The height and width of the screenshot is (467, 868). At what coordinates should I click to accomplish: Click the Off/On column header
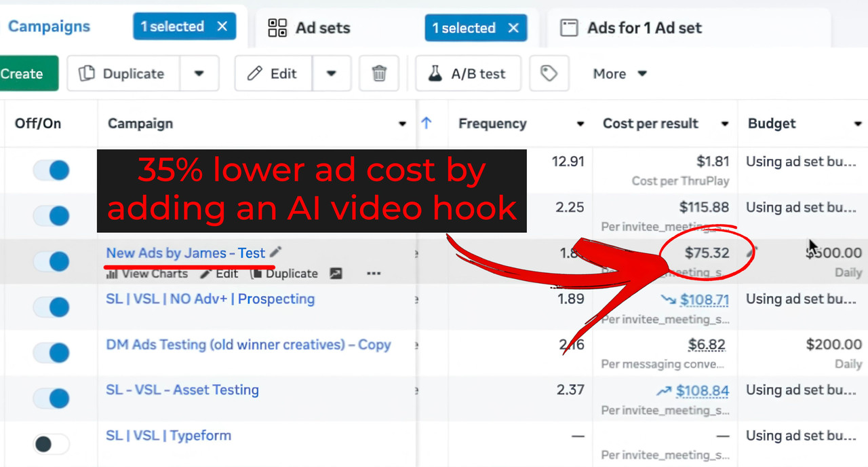38,124
